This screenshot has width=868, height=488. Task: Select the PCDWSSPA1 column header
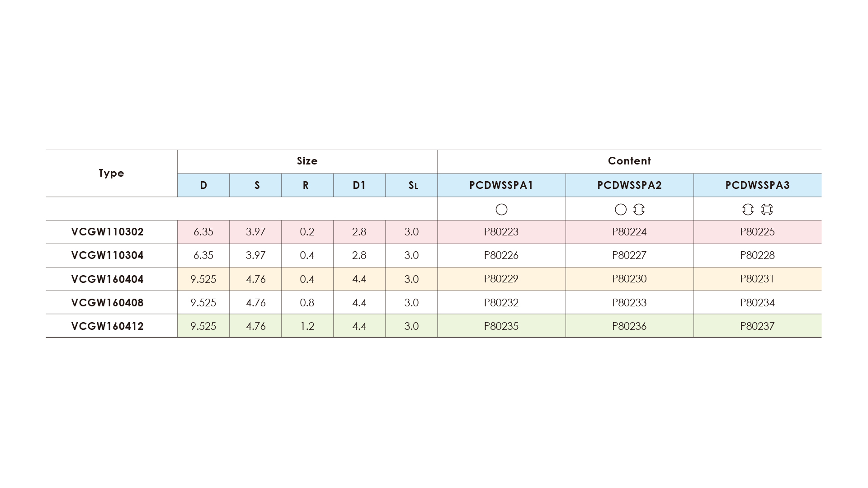click(x=501, y=185)
